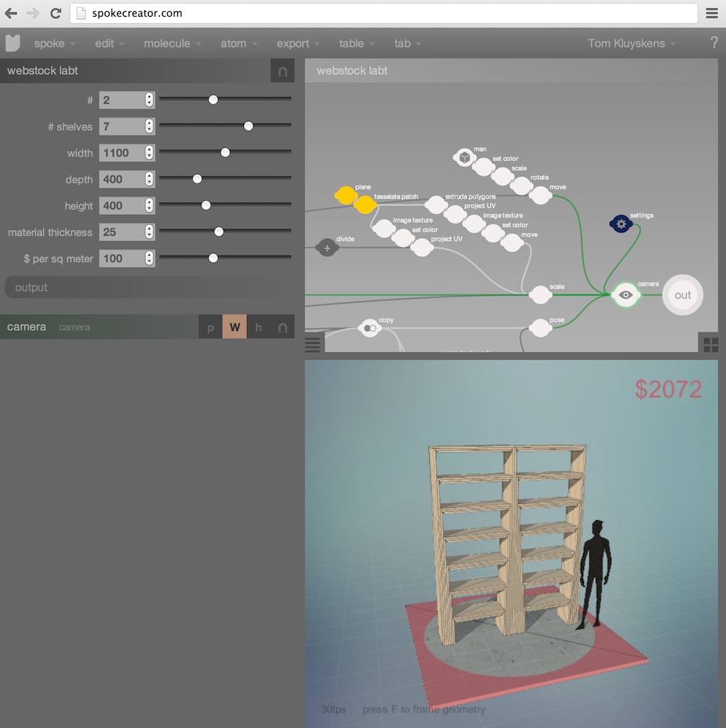Open the molecule menu
The width and height of the screenshot is (726, 728).
[x=167, y=44]
